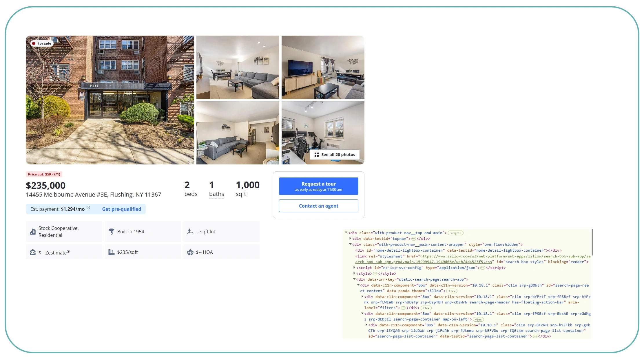
Task: Click the ellipsis in search-page-list-container div
Action: click(535, 336)
